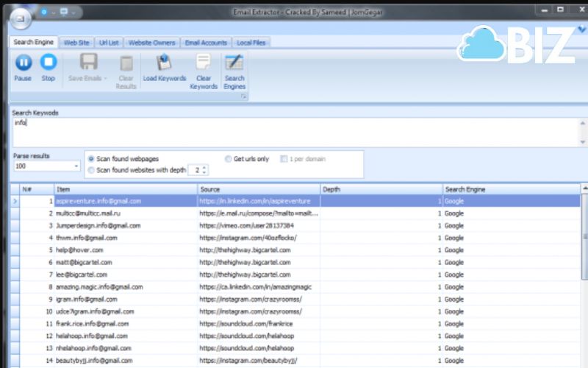The image size is (588, 368).
Task: Select the nhelahoop.info@gmail.com entry
Action: [x=94, y=348]
